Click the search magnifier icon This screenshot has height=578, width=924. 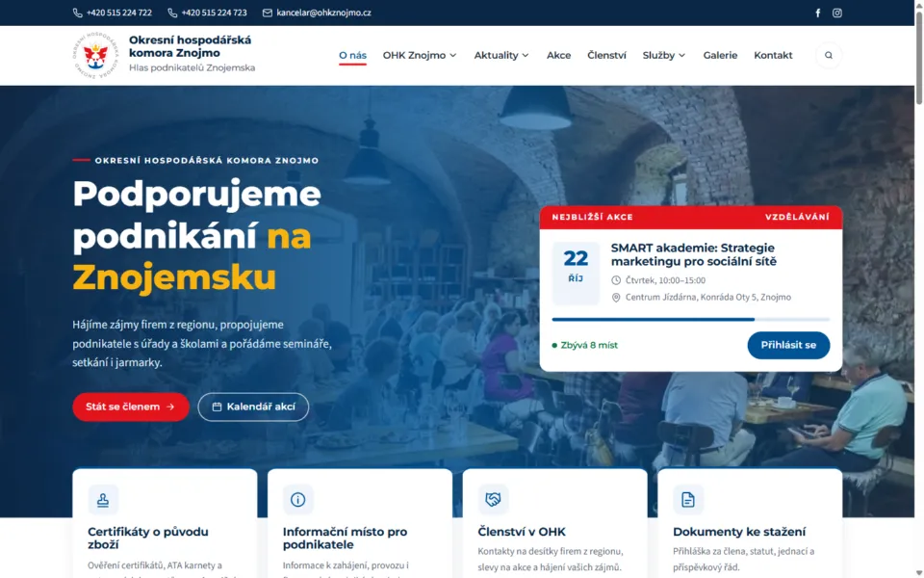point(829,56)
